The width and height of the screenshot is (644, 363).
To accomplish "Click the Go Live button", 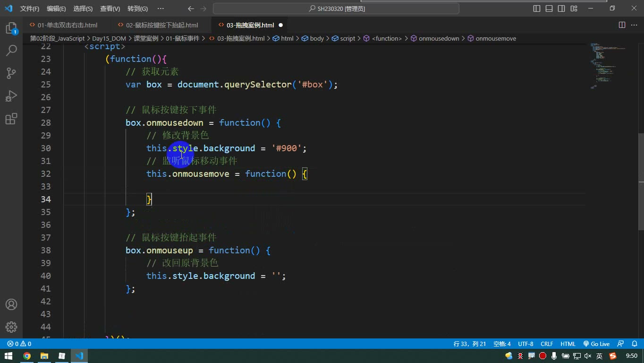I will coord(596,344).
